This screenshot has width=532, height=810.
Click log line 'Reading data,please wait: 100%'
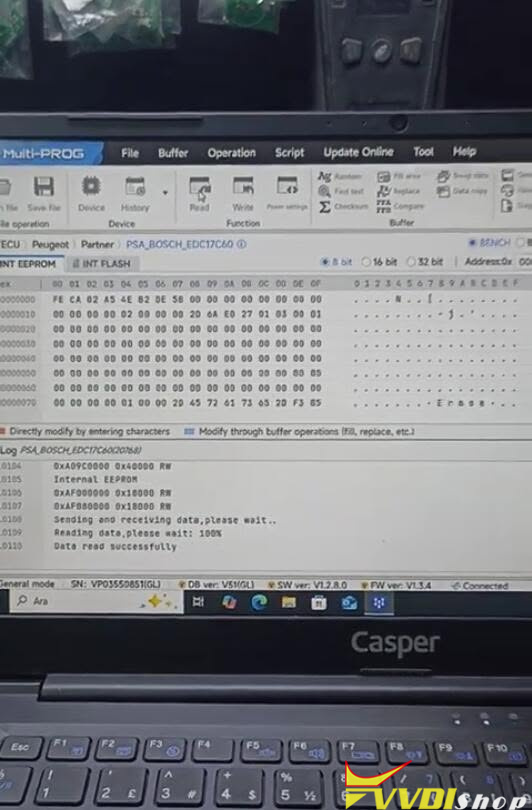(137, 533)
